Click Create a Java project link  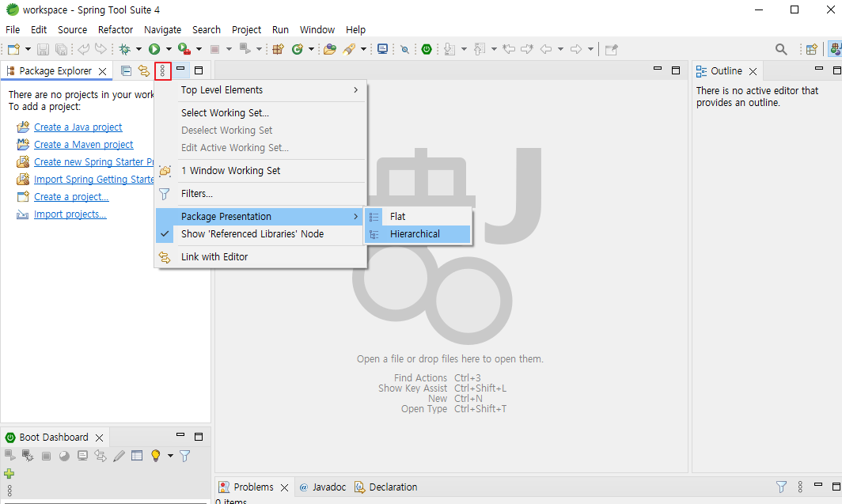pos(78,127)
